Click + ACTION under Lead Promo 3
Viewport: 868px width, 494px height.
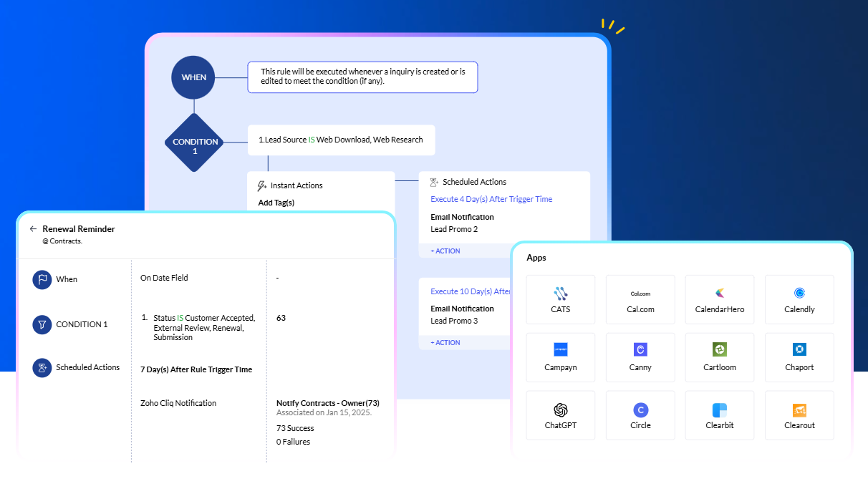pyautogui.click(x=445, y=343)
